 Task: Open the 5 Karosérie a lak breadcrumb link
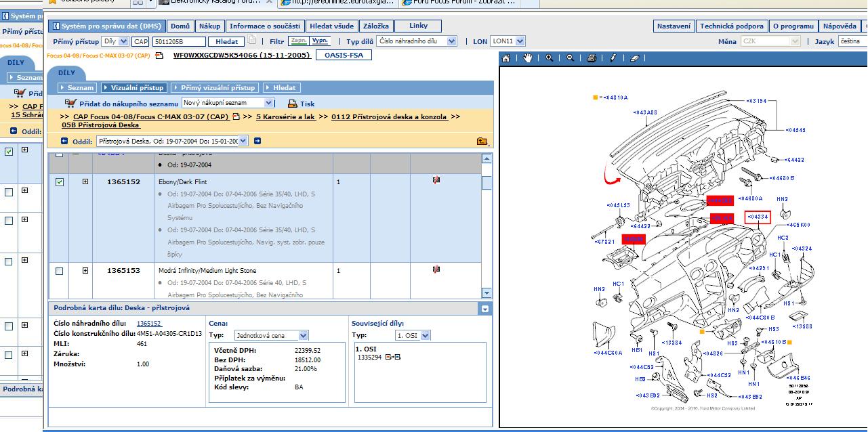coord(286,116)
